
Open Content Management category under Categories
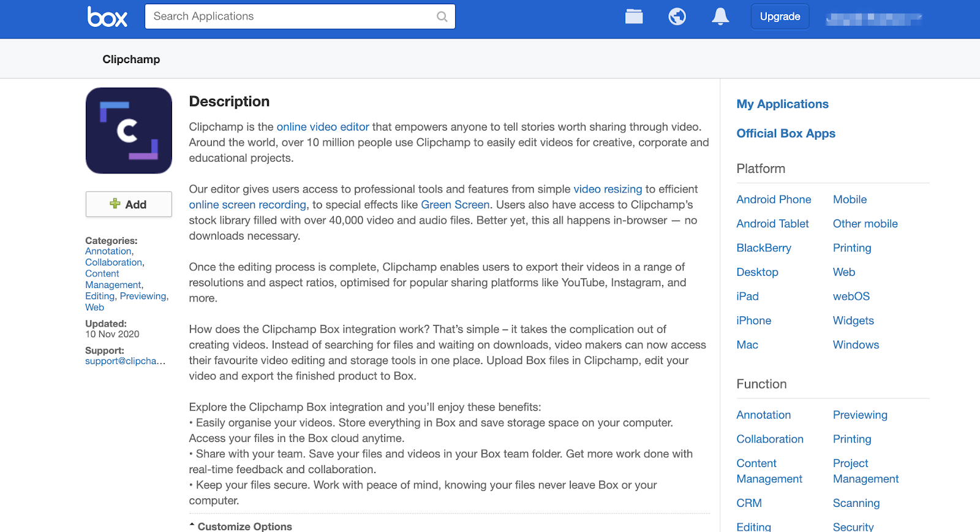[113, 279]
